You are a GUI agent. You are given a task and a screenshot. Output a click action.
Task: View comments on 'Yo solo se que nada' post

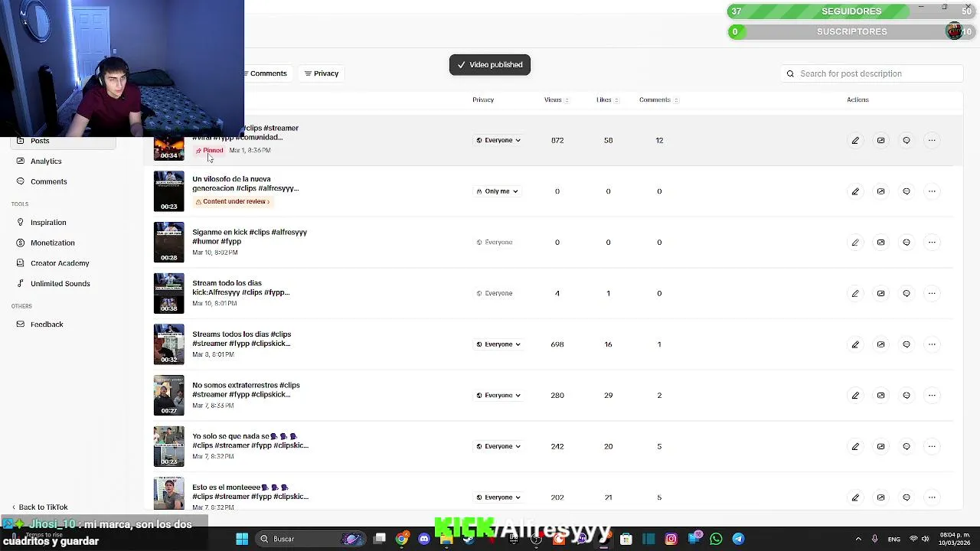[x=906, y=447]
